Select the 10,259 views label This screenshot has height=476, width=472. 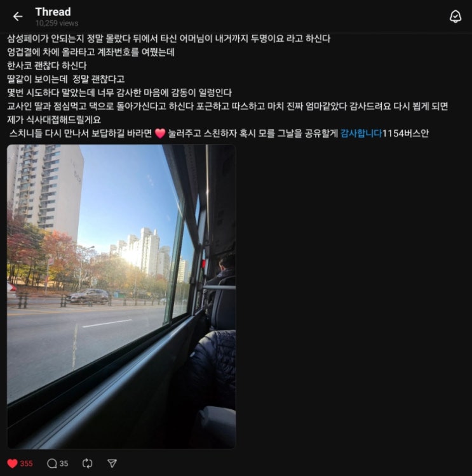pyautogui.click(x=57, y=23)
